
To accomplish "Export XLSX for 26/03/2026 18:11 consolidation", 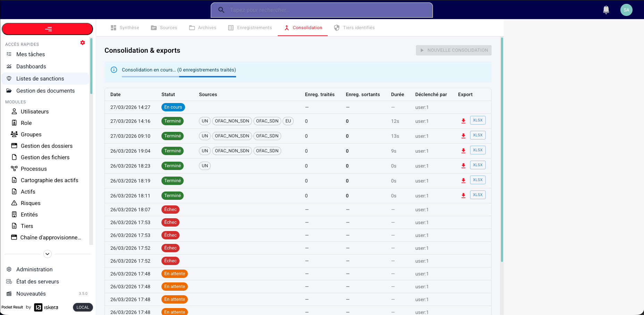I will click(x=477, y=195).
